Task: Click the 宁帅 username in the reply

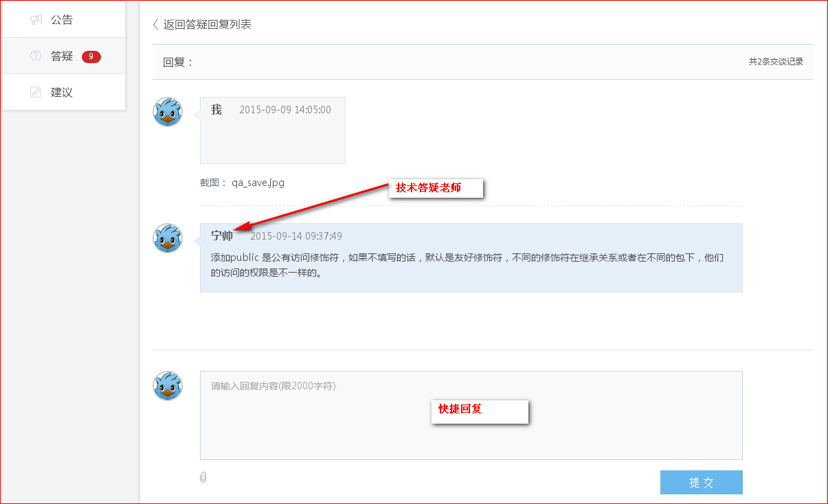Action: (x=222, y=236)
